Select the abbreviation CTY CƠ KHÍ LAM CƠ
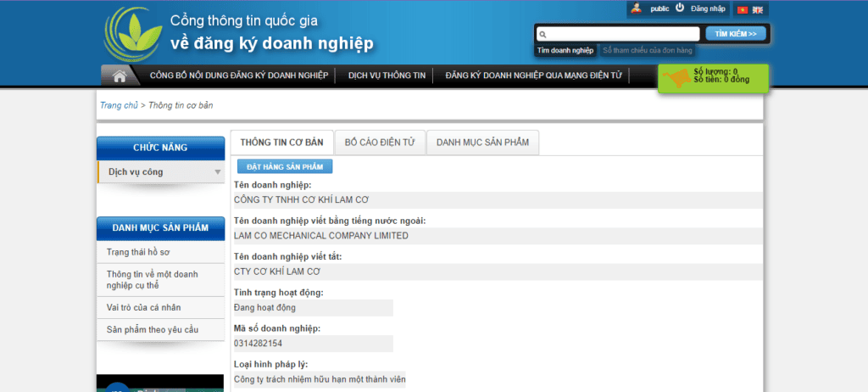Image resolution: width=868 pixels, height=392 pixels. 277,272
